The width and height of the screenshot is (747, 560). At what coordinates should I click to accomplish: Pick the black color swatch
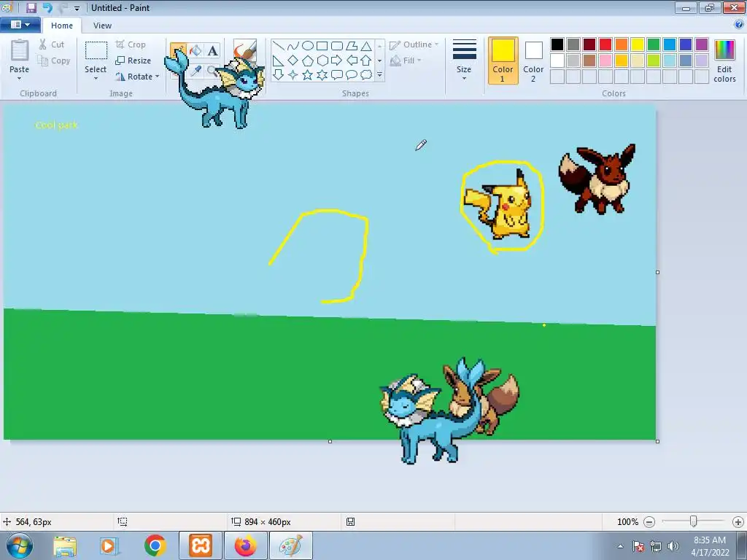pos(557,44)
